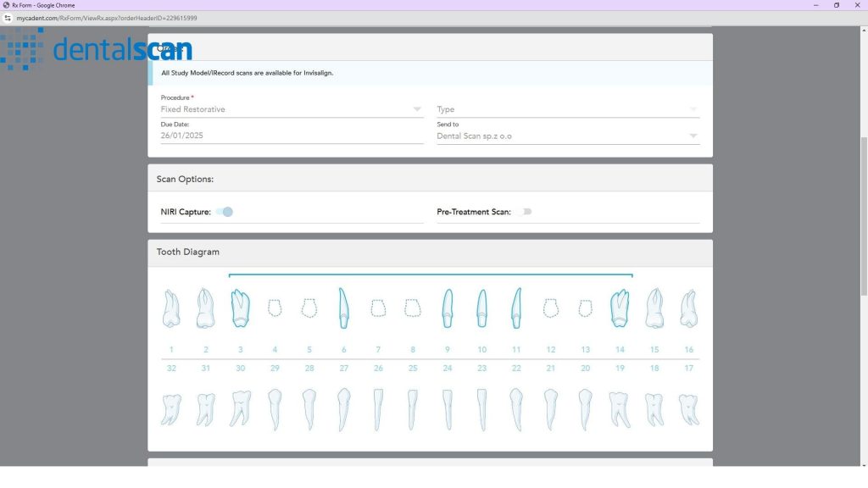This screenshot has width=868, height=488.
Task: Click missing tooth 8 placeholder
Action: [413, 308]
